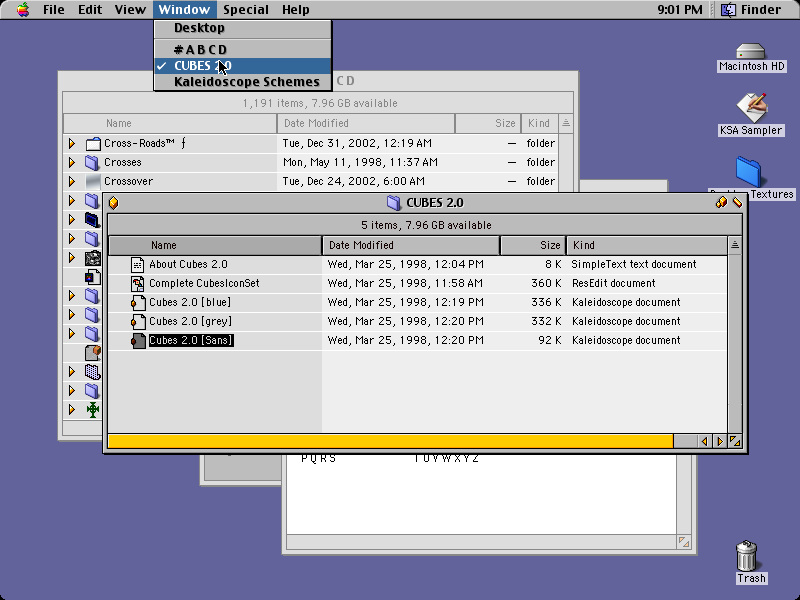Open the Apple menu
The height and width of the screenshot is (600, 800).
pos(23,10)
